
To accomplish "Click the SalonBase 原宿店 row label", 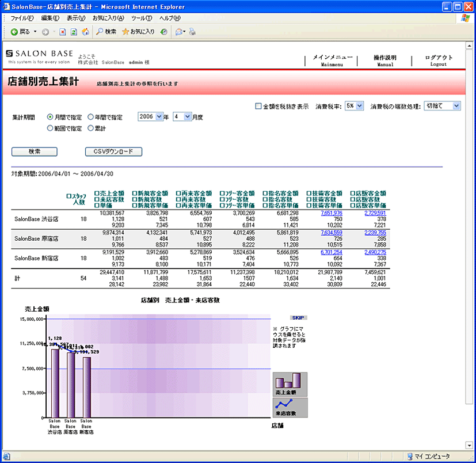I will point(36,239).
